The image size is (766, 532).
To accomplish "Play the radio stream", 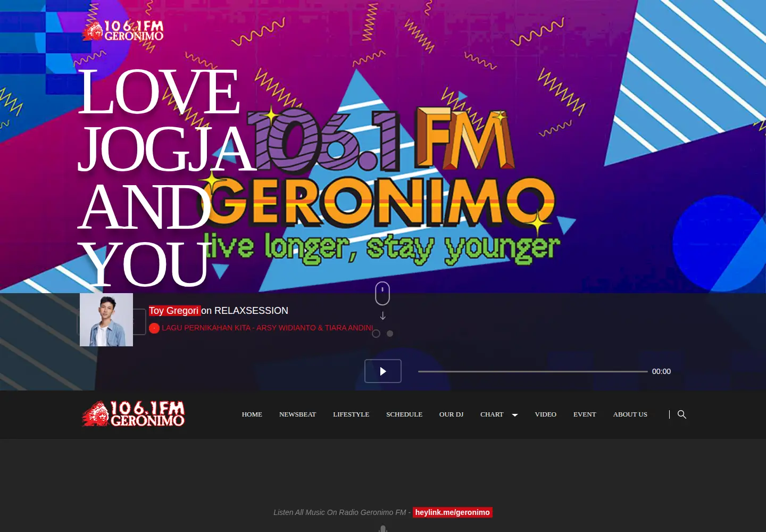I will [x=383, y=371].
